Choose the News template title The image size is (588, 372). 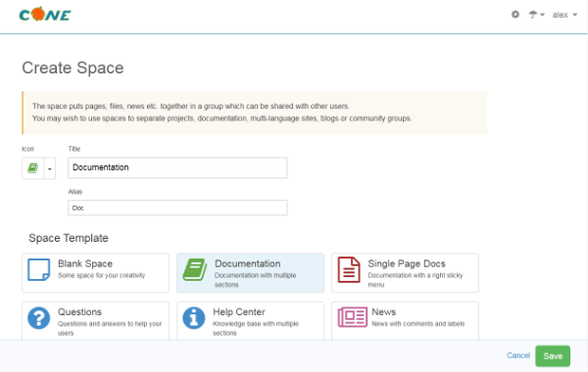[383, 312]
